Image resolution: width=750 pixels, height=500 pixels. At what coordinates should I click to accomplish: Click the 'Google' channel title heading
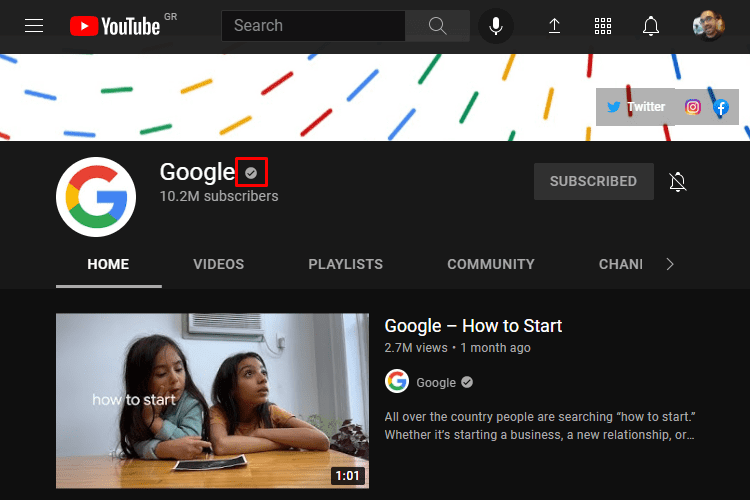point(197,172)
